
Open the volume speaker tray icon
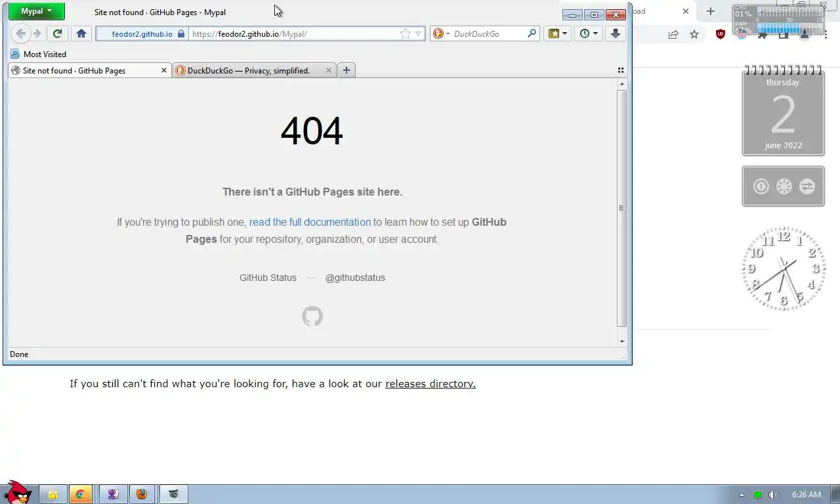(x=773, y=495)
